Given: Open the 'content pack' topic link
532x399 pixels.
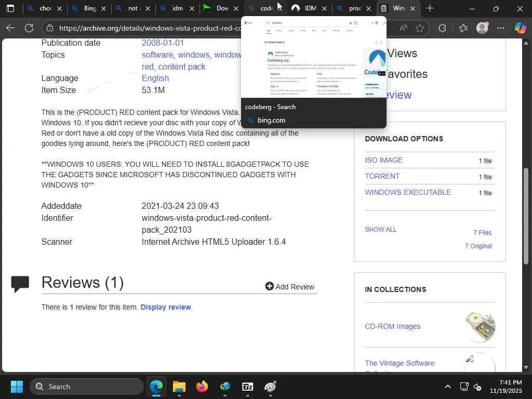Looking at the screenshot, I should click(x=182, y=66).
